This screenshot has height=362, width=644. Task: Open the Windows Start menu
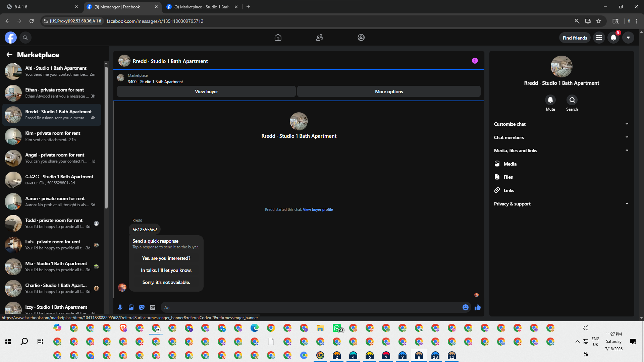coord(8,342)
